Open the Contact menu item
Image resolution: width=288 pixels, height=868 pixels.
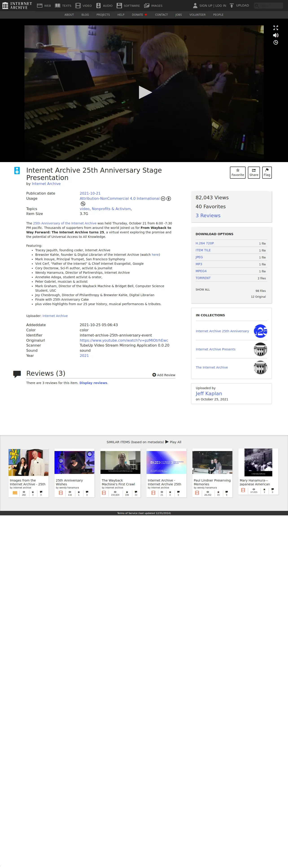click(161, 15)
